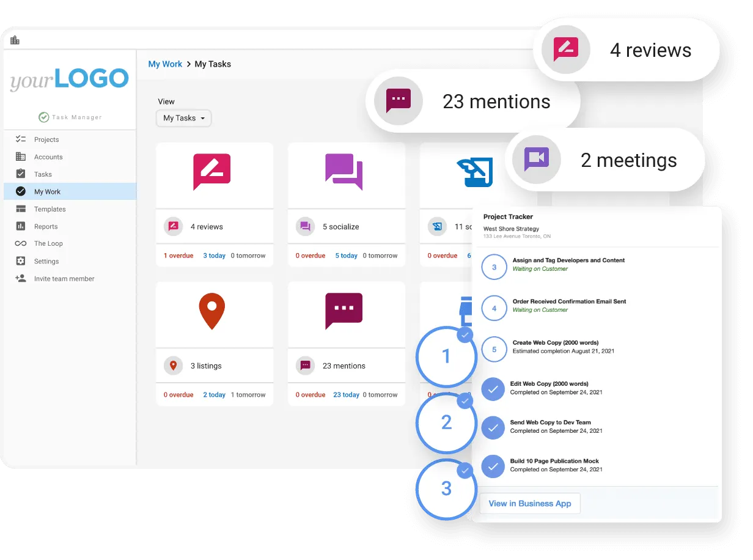Click the View in Business App button

click(529, 503)
